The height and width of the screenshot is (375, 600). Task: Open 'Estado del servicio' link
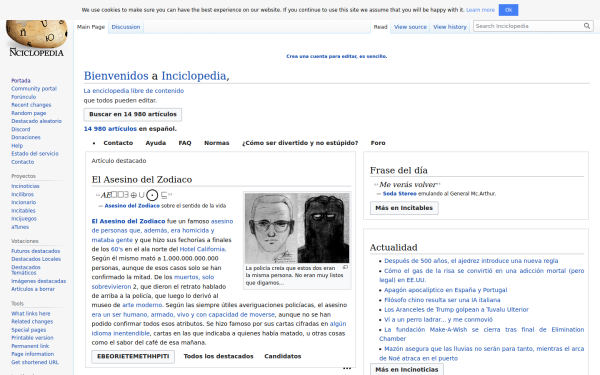(35, 154)
